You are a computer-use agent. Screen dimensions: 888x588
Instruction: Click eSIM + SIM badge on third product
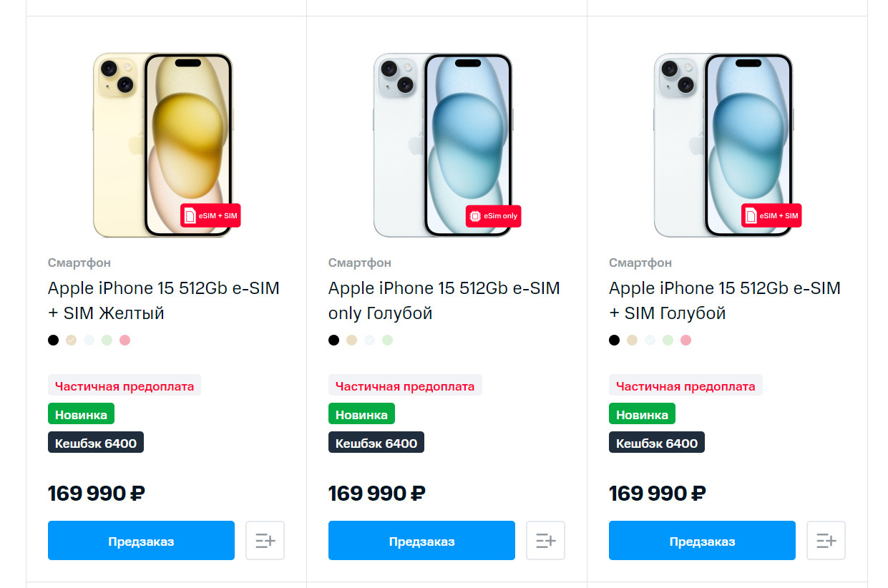point(771,215)
